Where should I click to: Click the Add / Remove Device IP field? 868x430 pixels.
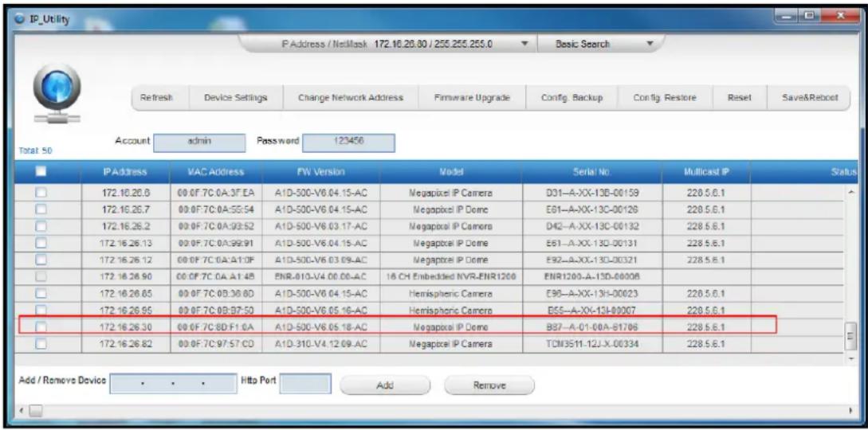[x=173, y=384]
